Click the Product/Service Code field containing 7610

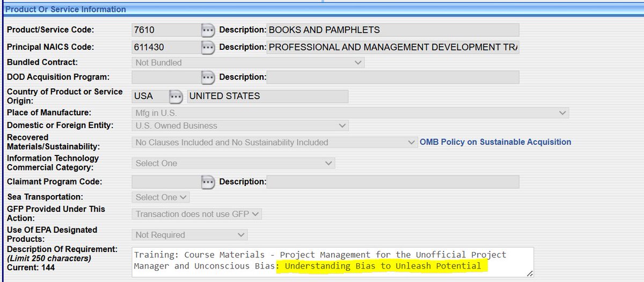[165, 30]
